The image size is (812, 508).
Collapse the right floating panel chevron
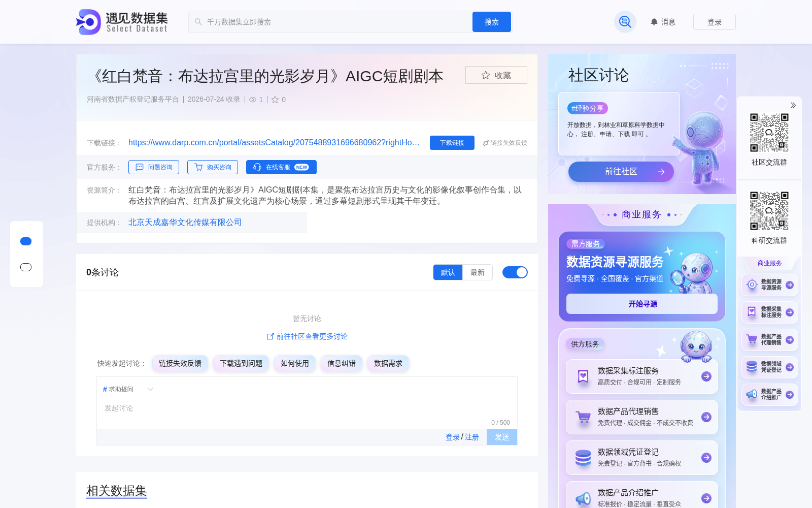[x=793, y=105]
